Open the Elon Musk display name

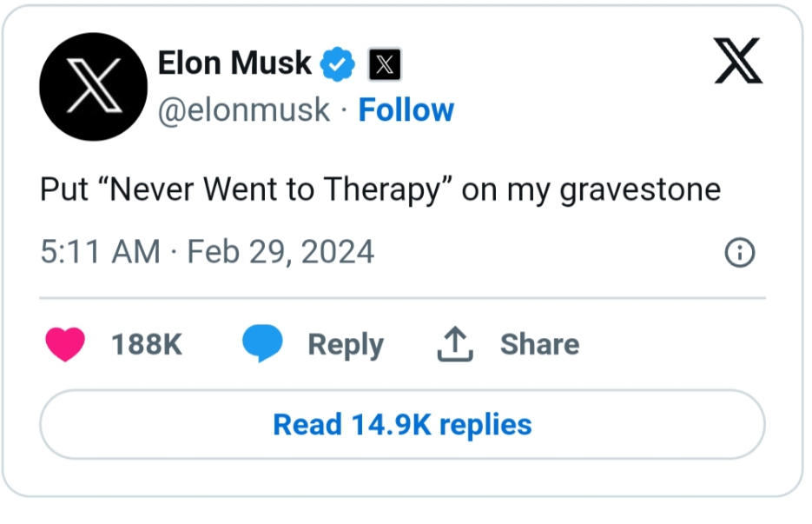coord(234,63)
